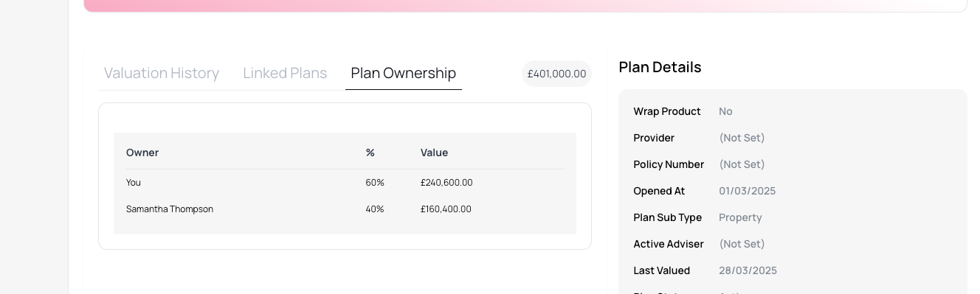Viewport: 980px width, 294px height.
Task: Switch to the Valuation History tab
Action: tap(161, 73)
